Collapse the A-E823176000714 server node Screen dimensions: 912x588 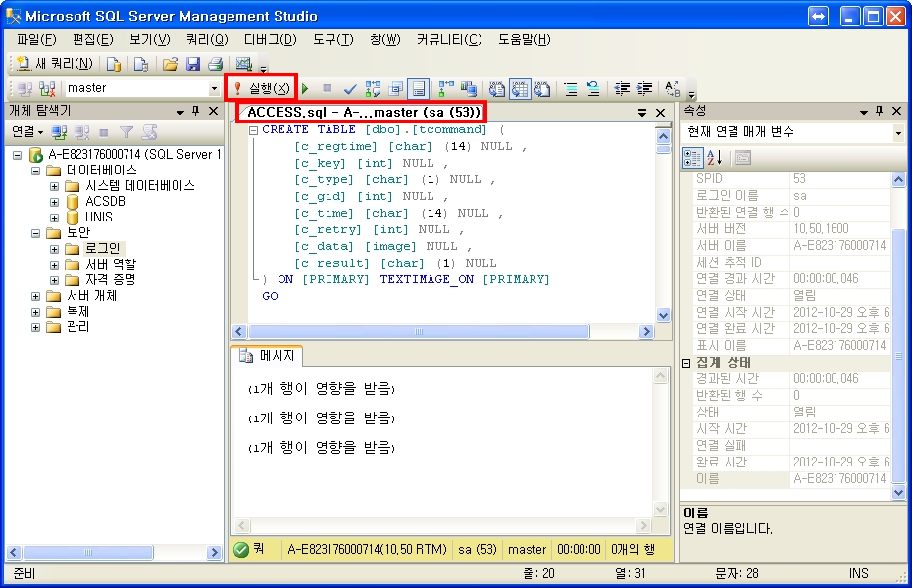point(18,155)
